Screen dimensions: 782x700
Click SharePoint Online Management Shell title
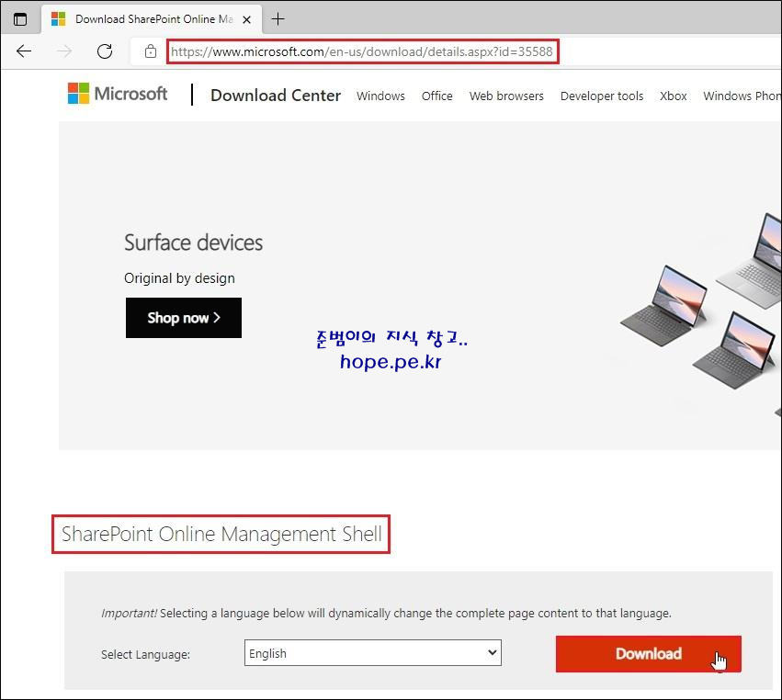pyautogui.click(x=221, y=534)
